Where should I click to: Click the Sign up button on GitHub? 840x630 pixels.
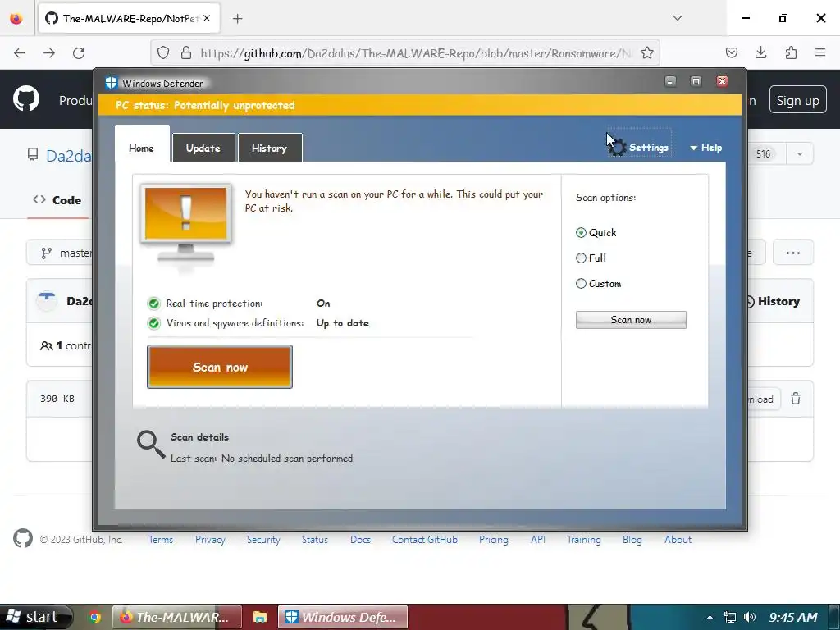tap(797, 100)
